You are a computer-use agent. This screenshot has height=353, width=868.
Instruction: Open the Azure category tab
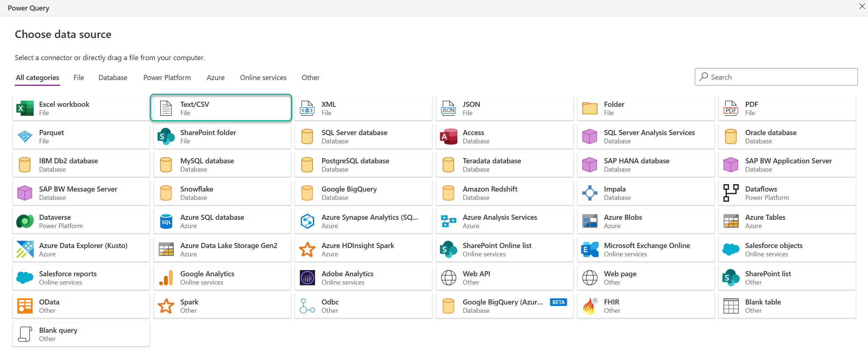coord(215,77)
